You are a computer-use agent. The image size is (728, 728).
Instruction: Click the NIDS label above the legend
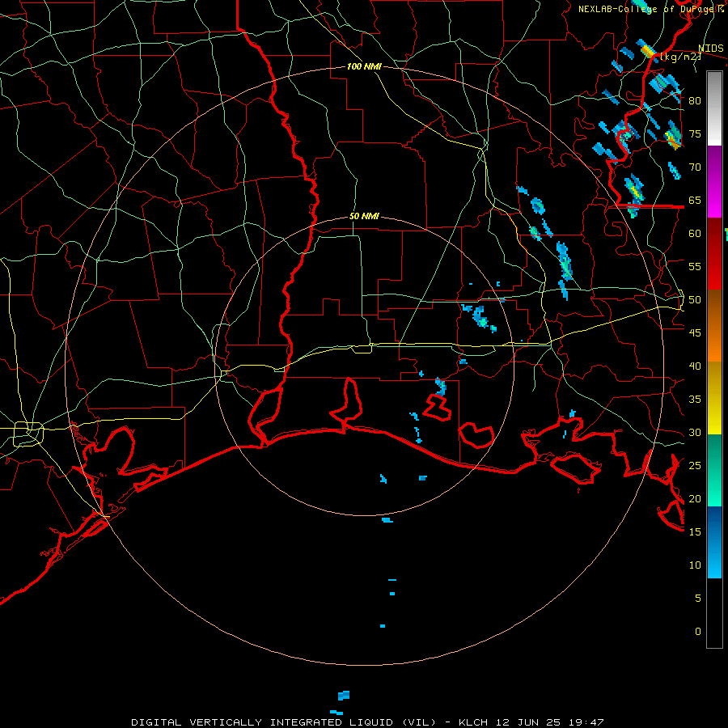pyautogui.click(x=711, y=49)
